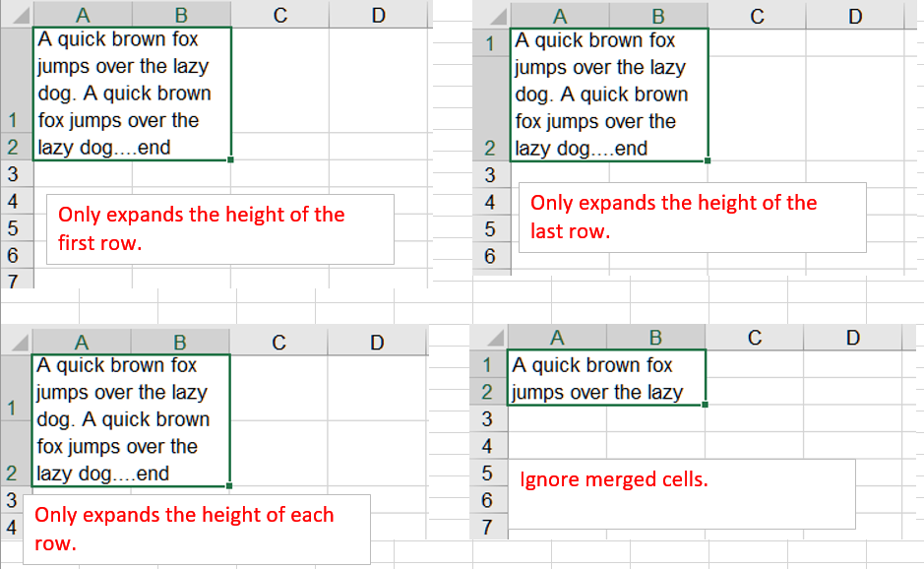Click the fill handle in the 'last row' example
Image resolution: width=924 pixels, height=569 pixels.
(708, 159)
